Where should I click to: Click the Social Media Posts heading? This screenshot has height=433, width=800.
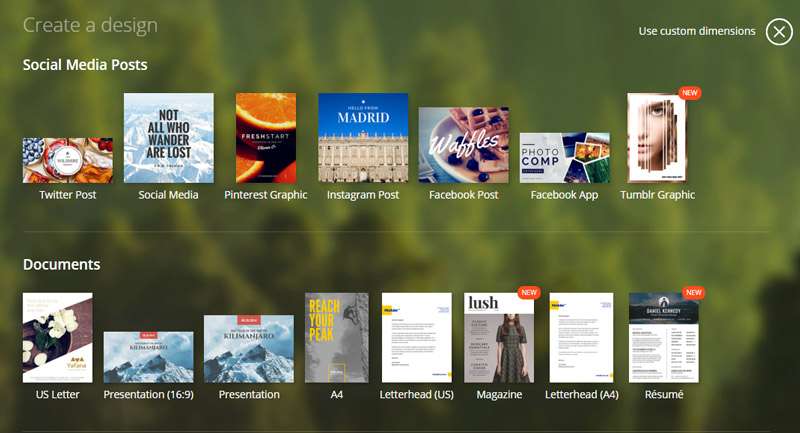pyautogui.click(x=85, y=65)
